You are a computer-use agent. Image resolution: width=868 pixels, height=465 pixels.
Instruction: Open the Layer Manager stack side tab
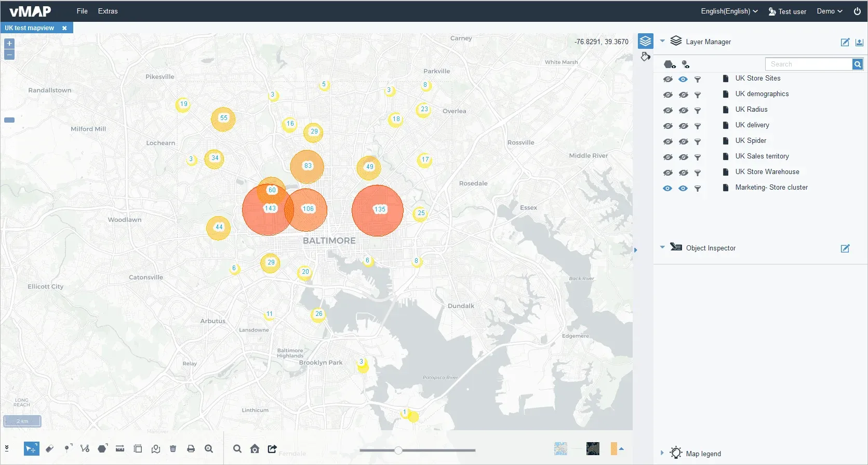[x=645, y=41]
